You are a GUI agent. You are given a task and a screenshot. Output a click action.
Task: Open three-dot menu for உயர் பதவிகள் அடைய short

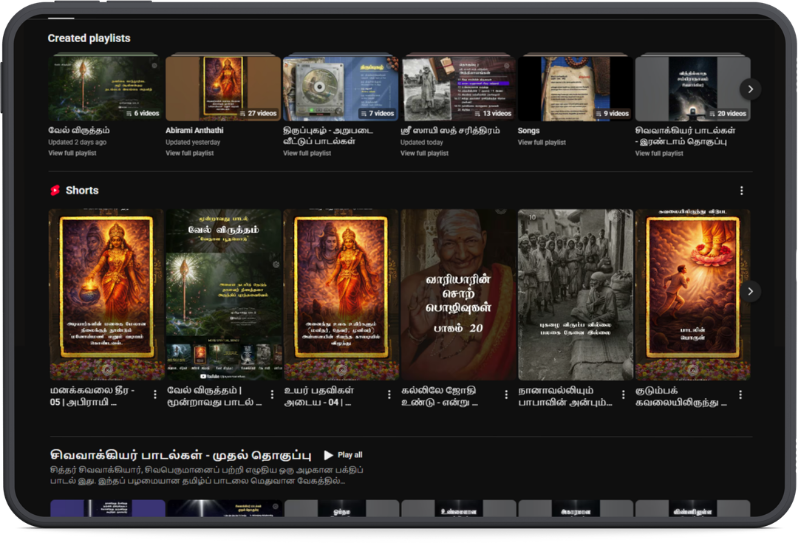click(x=389, y=395)
